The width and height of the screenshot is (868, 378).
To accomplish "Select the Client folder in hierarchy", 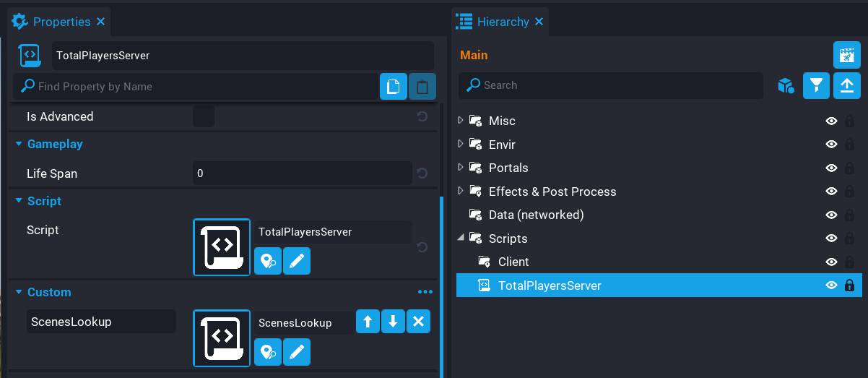I will coord(513,262).
